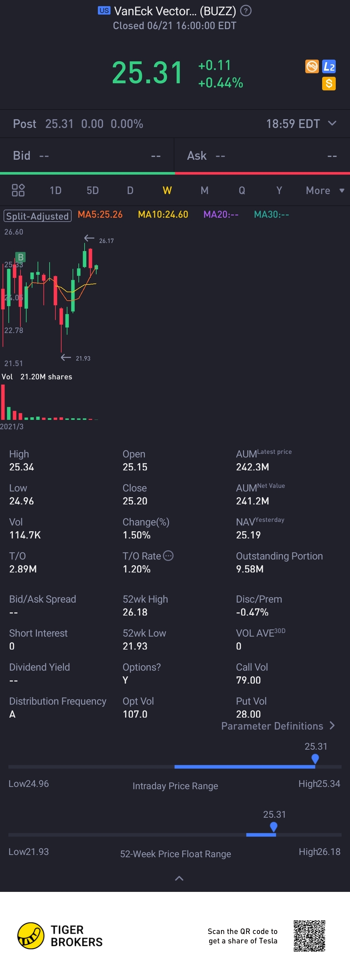The width and height of the screenshot is (350, 980).
Task: Switch to the 1D chart tab
Action: 55,190
